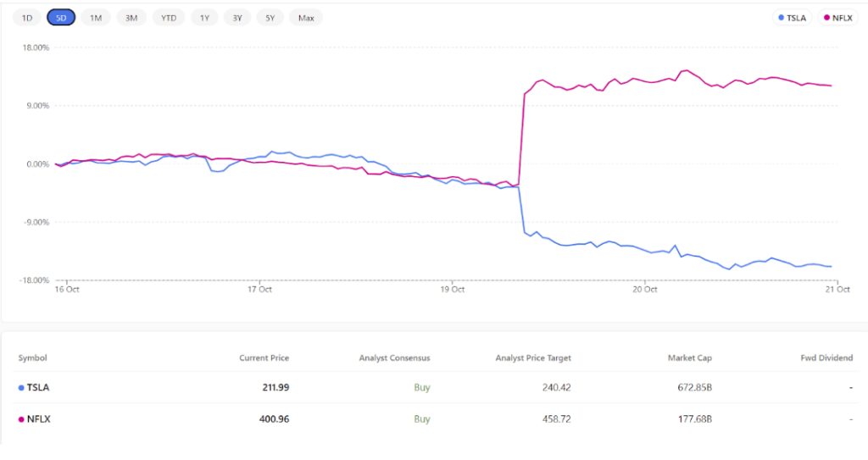
Task: Click the Fwd Dividend column header
Action: [826, 357]
